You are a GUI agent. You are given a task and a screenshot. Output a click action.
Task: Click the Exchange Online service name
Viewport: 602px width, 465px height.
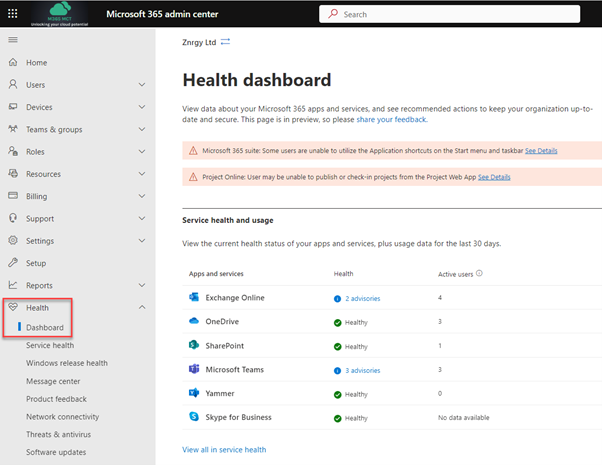tap(235, 298)
